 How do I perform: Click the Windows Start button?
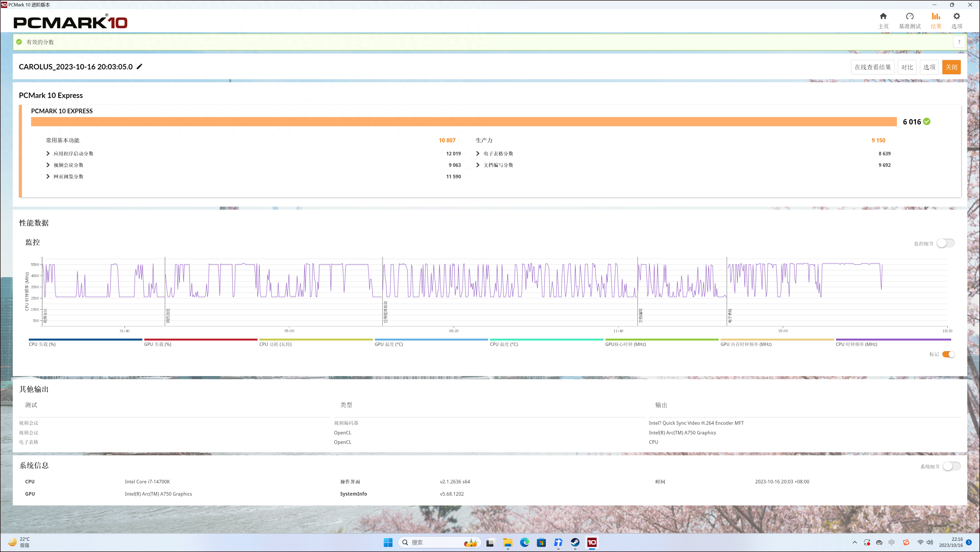pyautogui.click(x=388, y=543)
